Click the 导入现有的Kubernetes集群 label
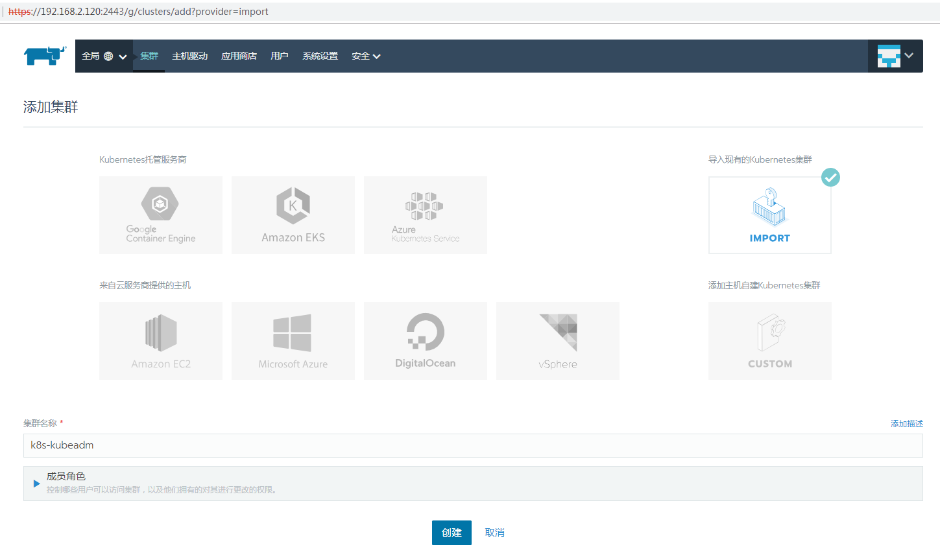940x560 pixels. click(760, 159)
